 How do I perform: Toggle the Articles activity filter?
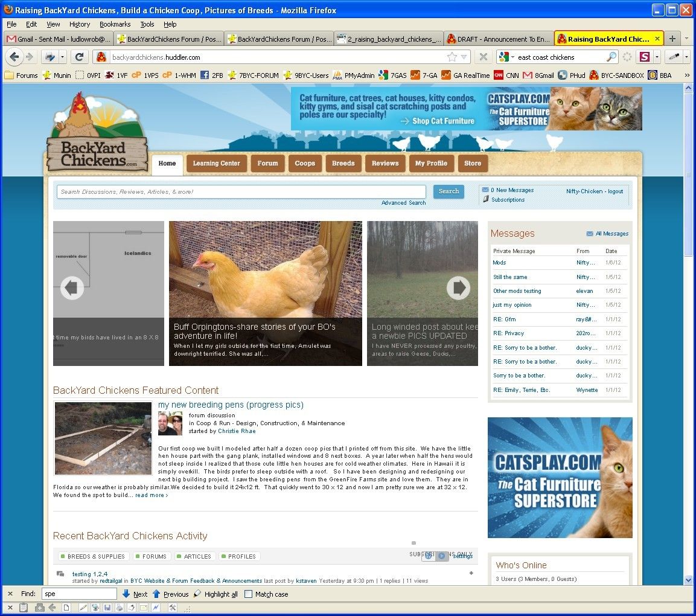(194, 556)
